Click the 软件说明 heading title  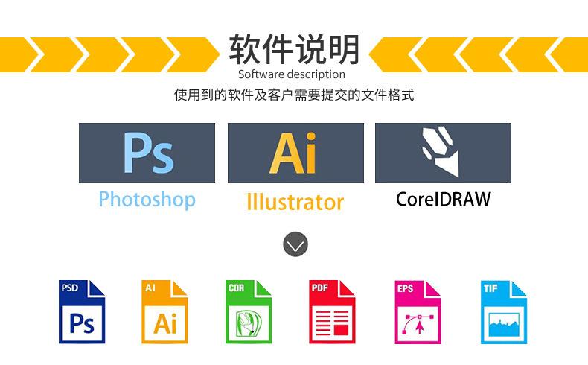[295, 49]
